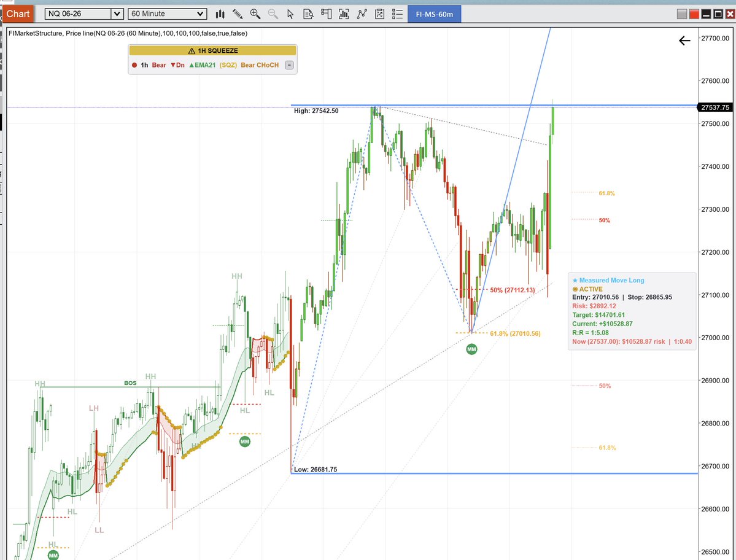Open the Chart menu

(18, 14)
